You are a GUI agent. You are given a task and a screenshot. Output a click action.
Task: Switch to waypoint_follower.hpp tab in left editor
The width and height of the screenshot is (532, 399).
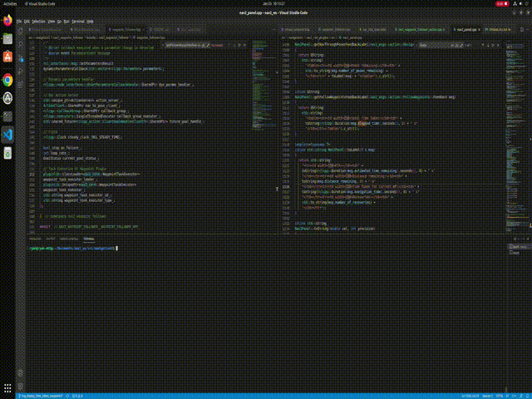coord(126,30)
